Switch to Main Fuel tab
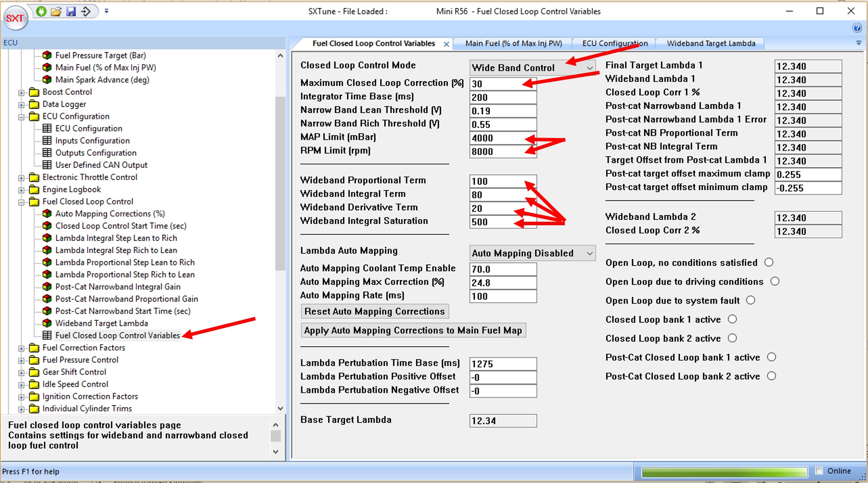Screen dimensions: 868x483 click(x=513, y=43)
